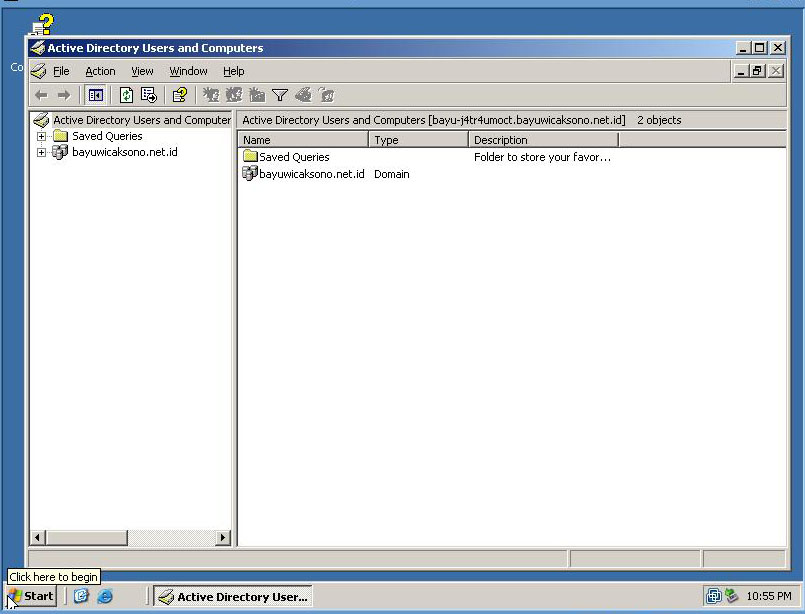Click the Find objects toolbar icon

(303, 95)
